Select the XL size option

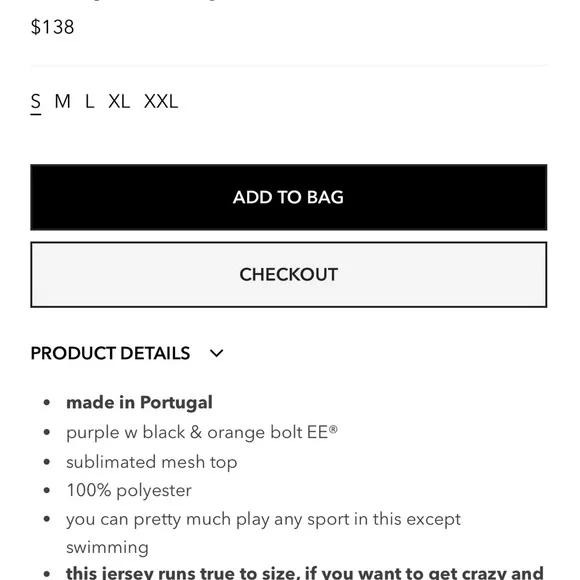coord(119,101)
